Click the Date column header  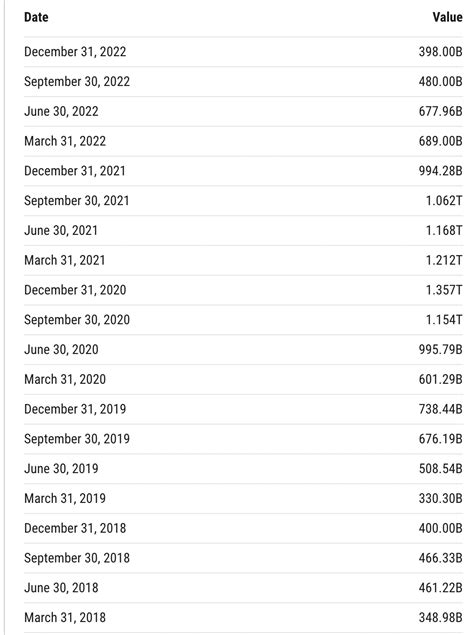36,17
